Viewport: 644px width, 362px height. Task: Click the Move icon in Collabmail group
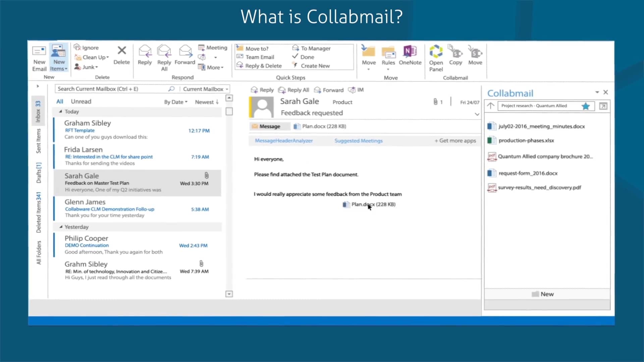coord(475,55)
